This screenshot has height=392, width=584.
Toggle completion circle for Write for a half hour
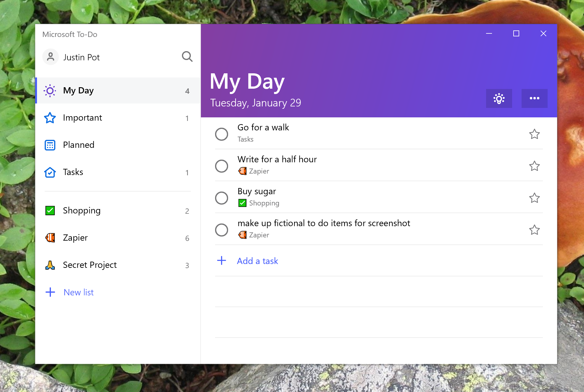click(222, 165)
